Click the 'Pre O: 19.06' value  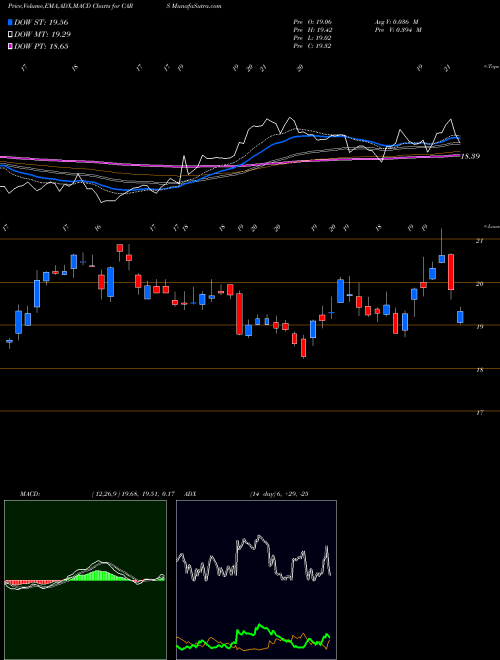(312, 22)
